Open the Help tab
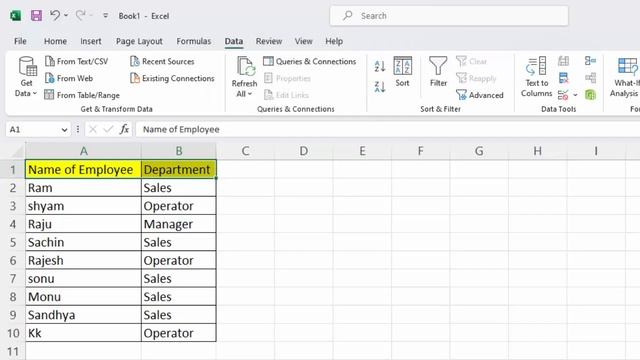Image resolution: width=640 pixels, height=360 pixels. click(334, 41)
